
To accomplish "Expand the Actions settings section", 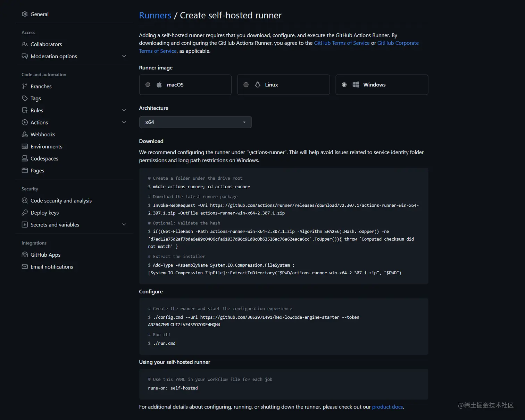I will (124, 122).
